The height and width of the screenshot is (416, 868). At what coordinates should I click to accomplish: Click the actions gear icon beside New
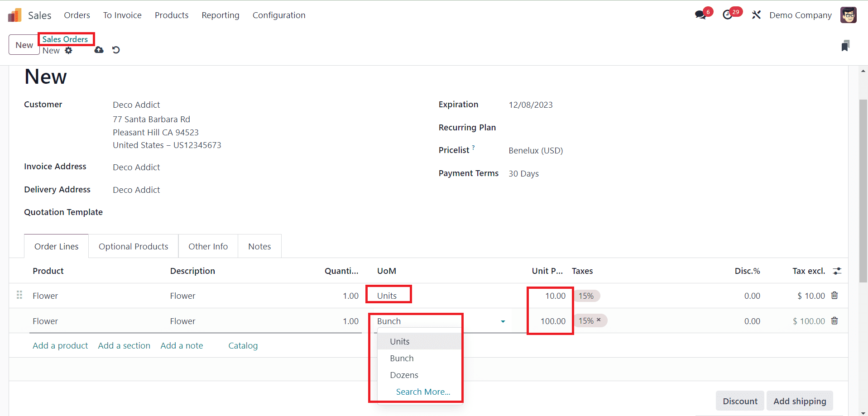(68, 50)
